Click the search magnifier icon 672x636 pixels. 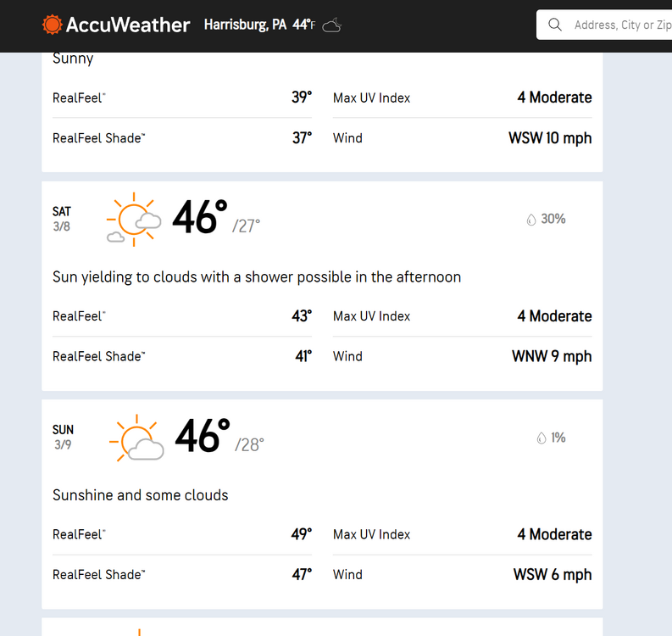pos(555,25)
